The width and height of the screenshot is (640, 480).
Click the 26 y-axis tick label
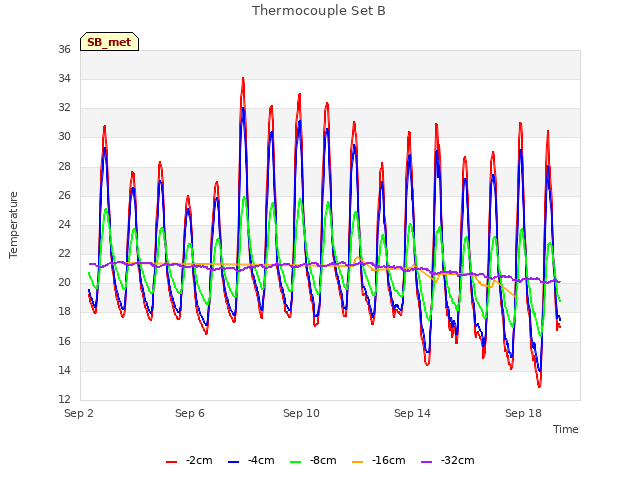click(64, 196)
